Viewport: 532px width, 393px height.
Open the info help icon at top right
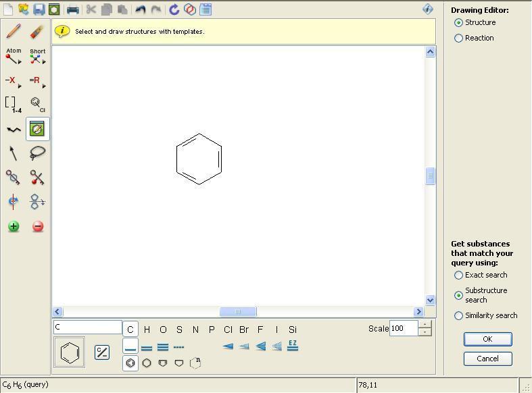click(x=428, y=9)
